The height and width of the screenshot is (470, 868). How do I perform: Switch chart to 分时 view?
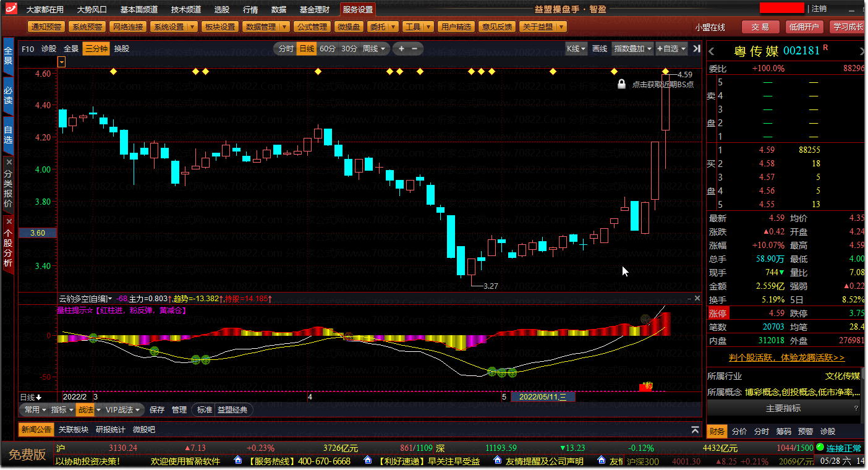pyautogui.click(x=286, y=49)
